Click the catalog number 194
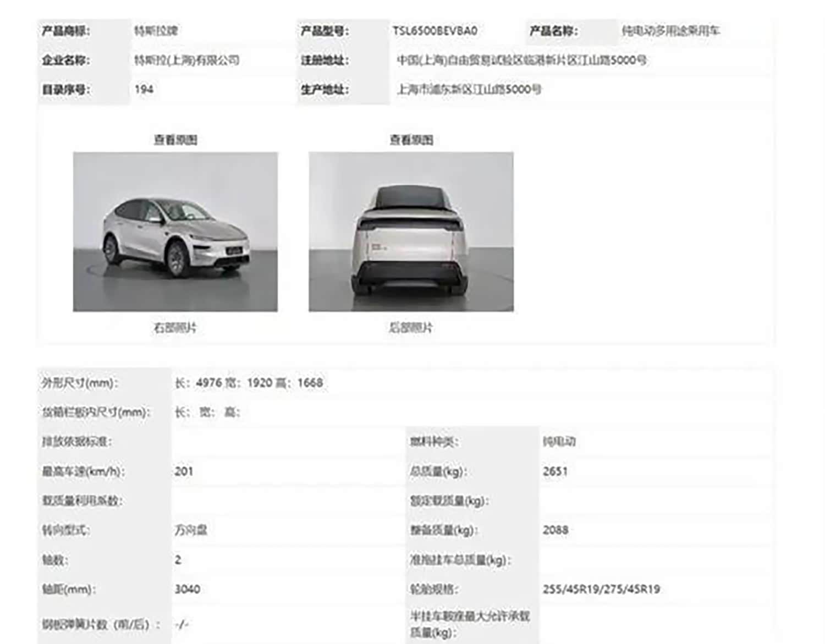This screenshot has width=825, height=644. [x=144, y=89]
